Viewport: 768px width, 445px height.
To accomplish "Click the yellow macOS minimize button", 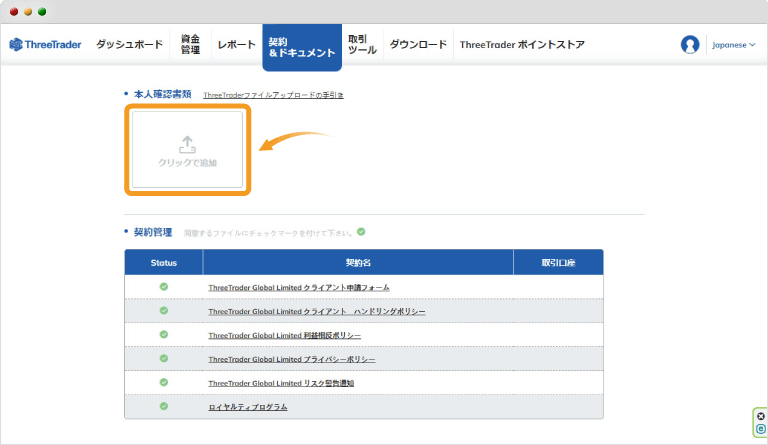I will tap(28, 11).
